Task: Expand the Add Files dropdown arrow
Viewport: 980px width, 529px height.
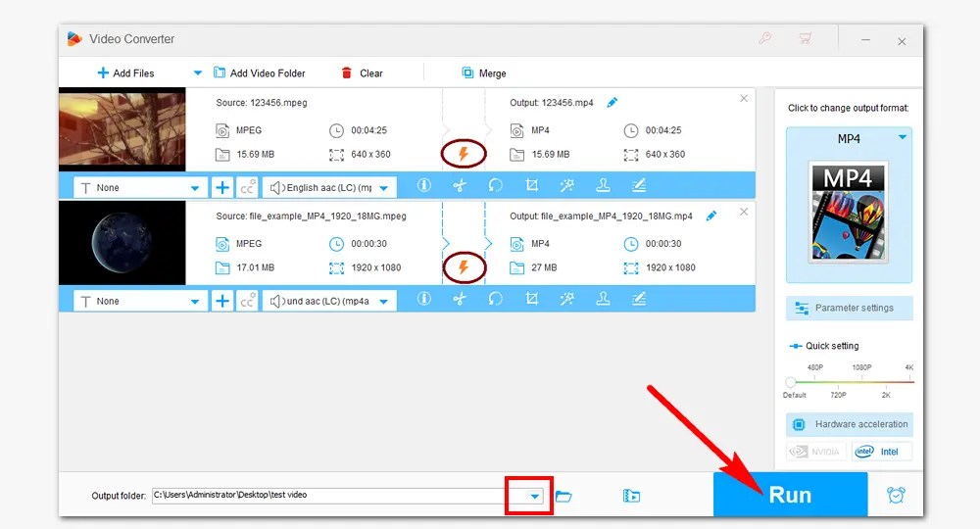Action: (198, 73)
